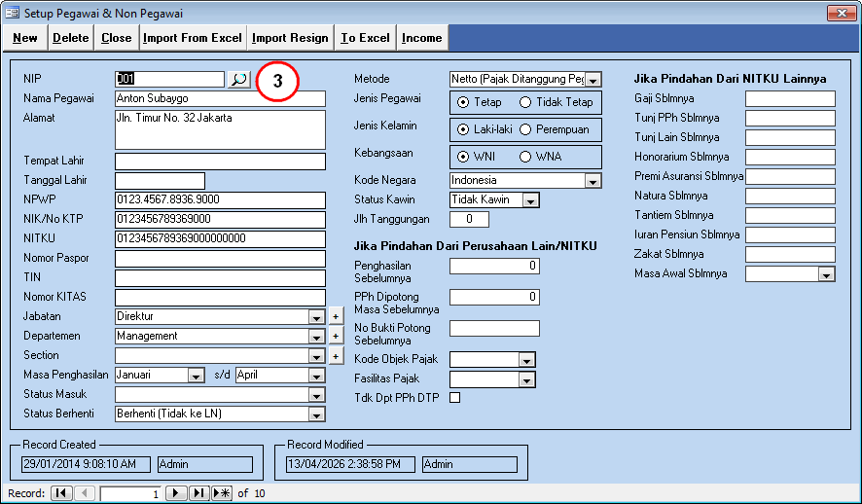862x504 pixels.
Task: Tick the Tdk Dpt PPh DTP checkbox
Action: click(x=454, y=397)
